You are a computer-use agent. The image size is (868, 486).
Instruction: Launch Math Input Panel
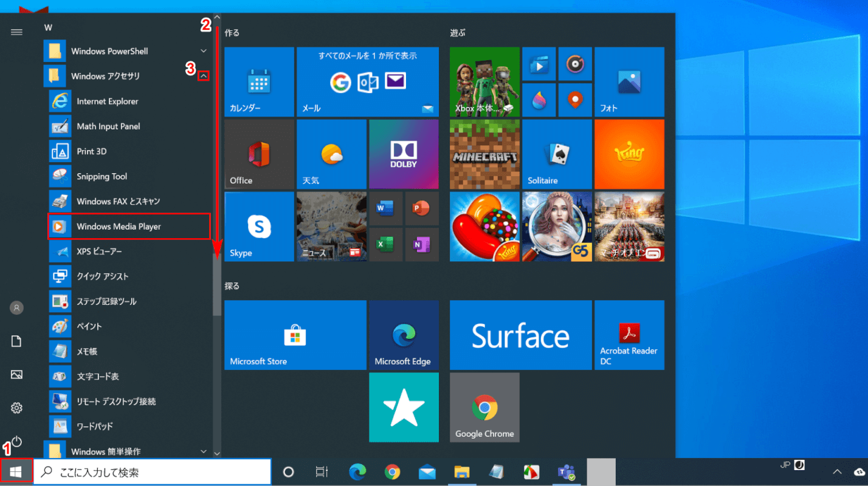point(128,126)
